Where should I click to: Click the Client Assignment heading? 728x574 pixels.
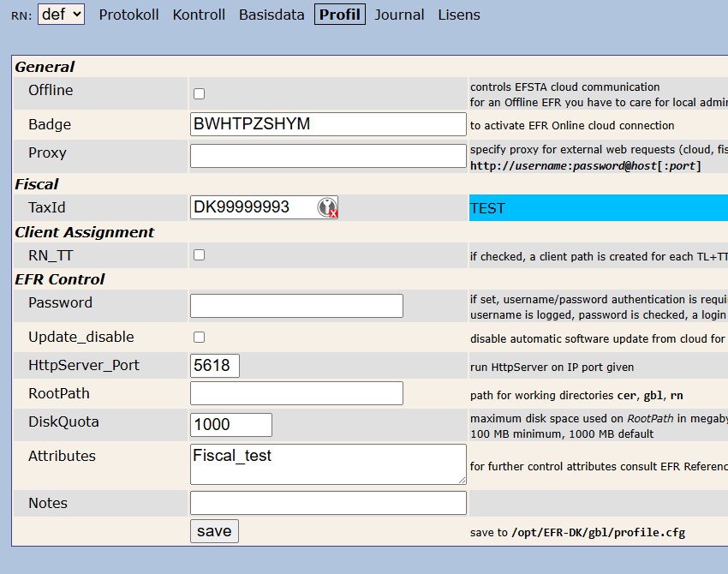(x=85, y=232)
